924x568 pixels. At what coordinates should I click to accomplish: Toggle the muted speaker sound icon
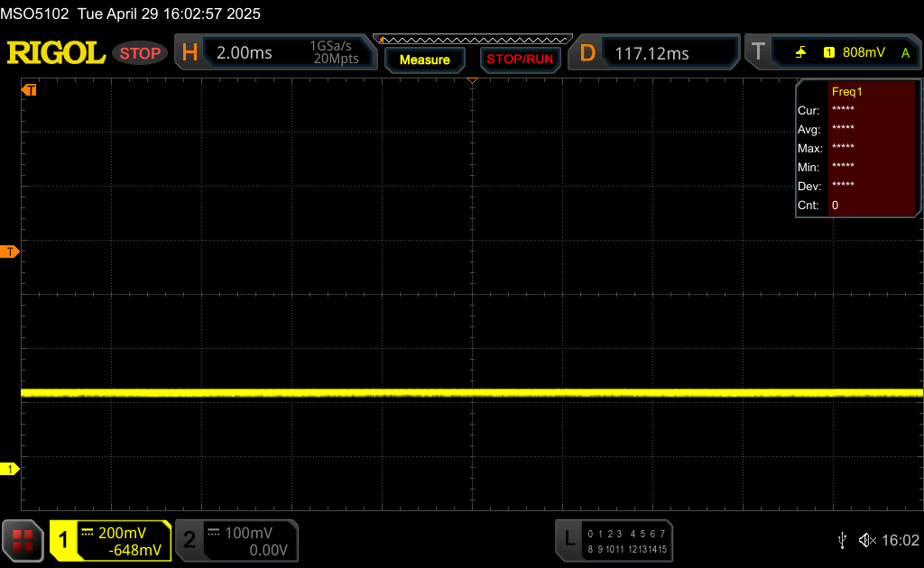pyautogui.click(x=867, y=540)
